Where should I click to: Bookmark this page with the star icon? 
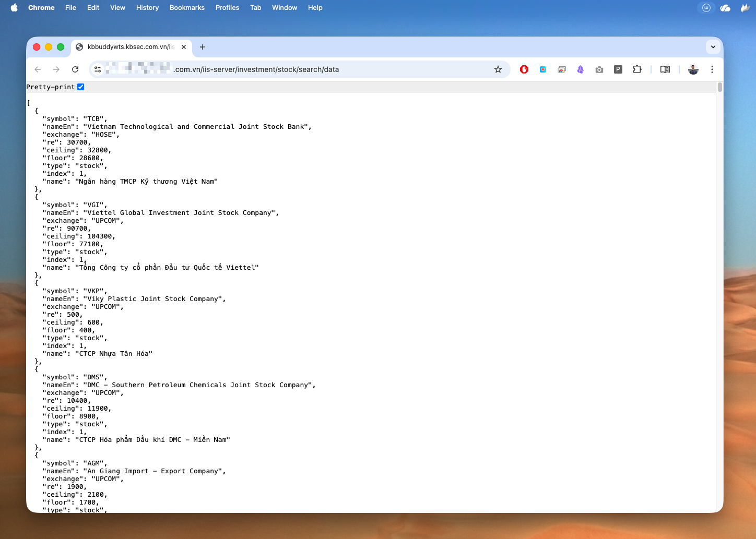498,69
